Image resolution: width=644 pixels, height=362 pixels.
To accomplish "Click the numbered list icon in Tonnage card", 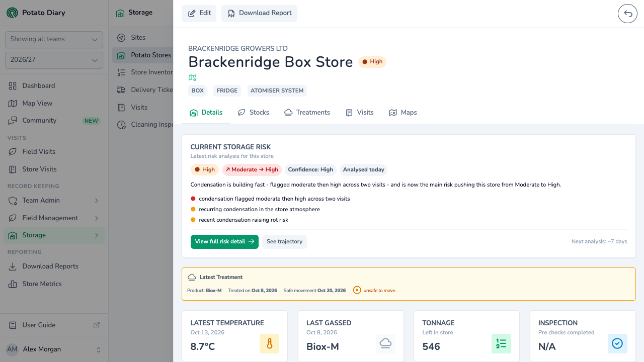I will pyautogui.click(x=501, y=343).
